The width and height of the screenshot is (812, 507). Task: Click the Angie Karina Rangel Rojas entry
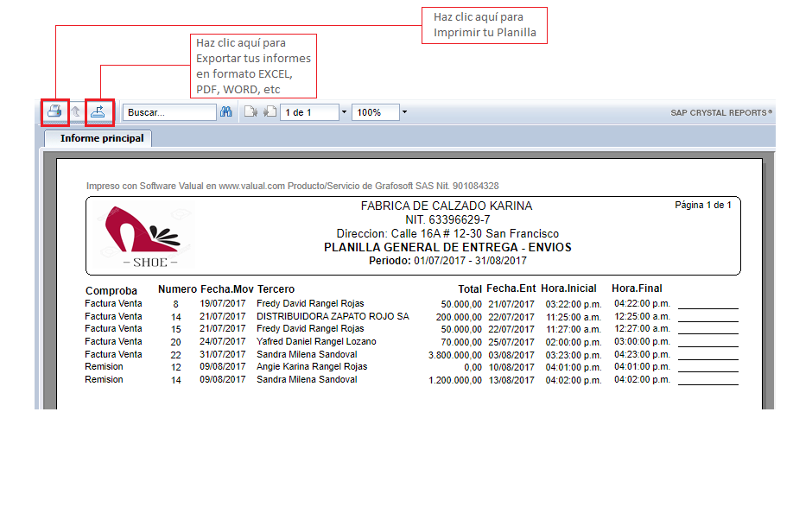coord(312,366)
